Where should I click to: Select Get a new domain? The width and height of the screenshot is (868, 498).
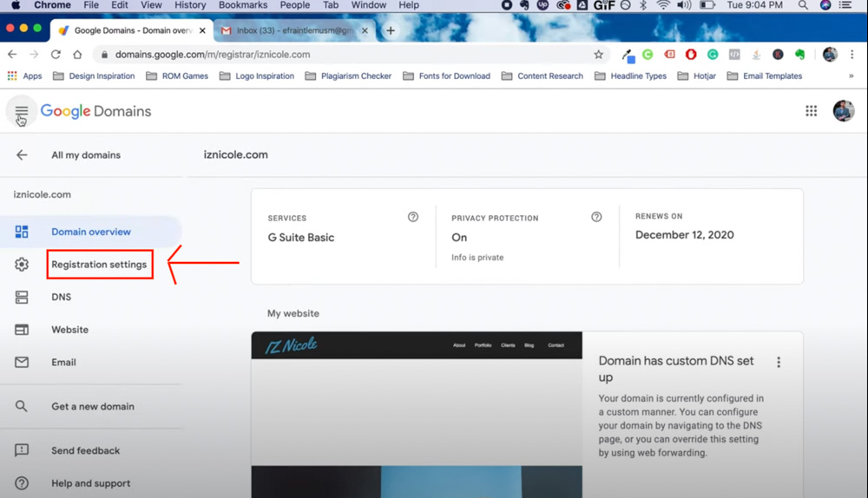(93, 406)
